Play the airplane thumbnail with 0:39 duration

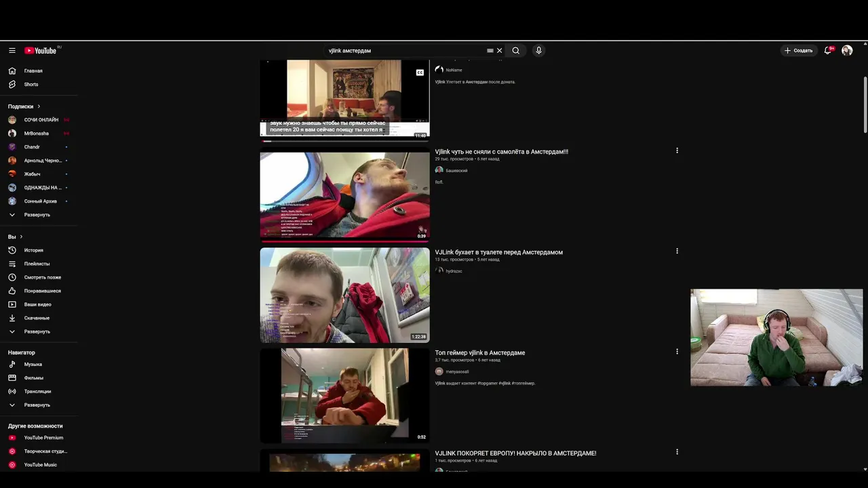click(x=344, y=196)
